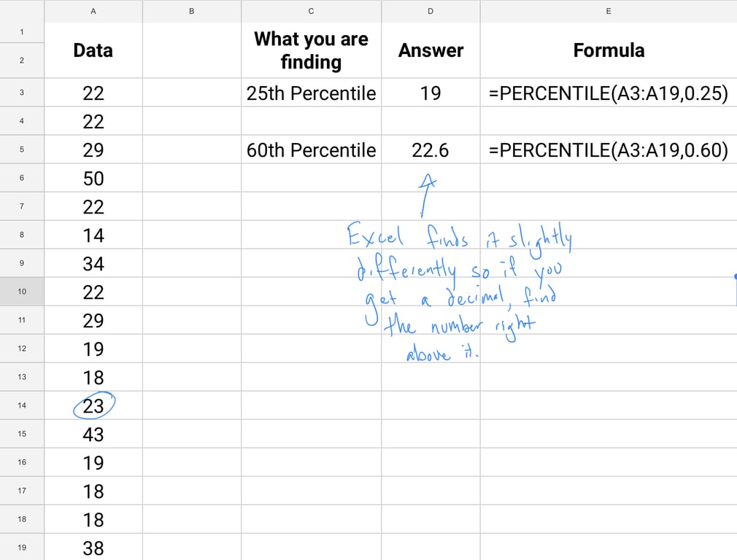The width and height of the screenshot is (737, 560).
Task: Click the Data heading cell
Action: 93,50
